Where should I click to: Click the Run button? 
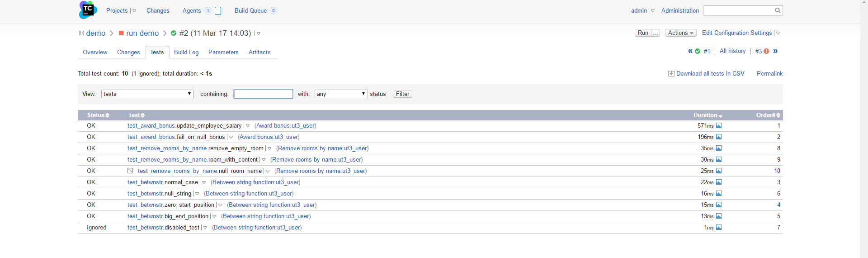643,33
